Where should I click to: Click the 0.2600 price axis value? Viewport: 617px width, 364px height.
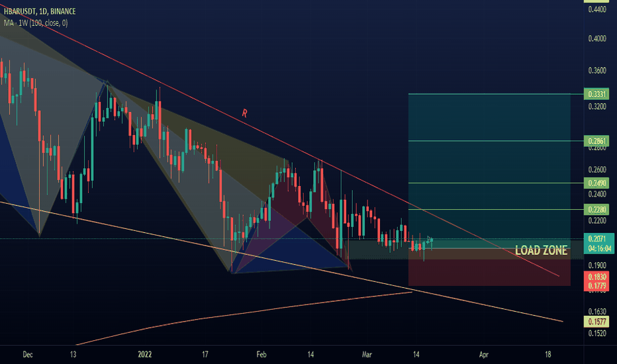coord(597,169)
